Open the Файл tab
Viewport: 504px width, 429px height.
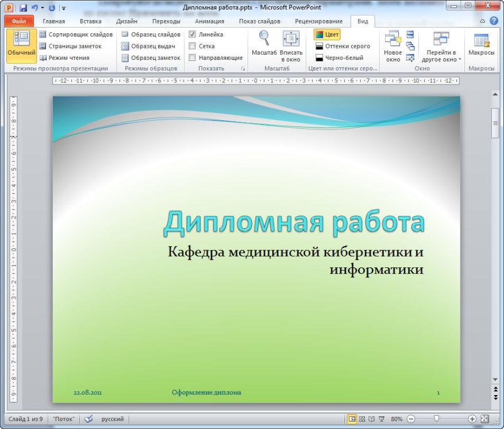19,21
